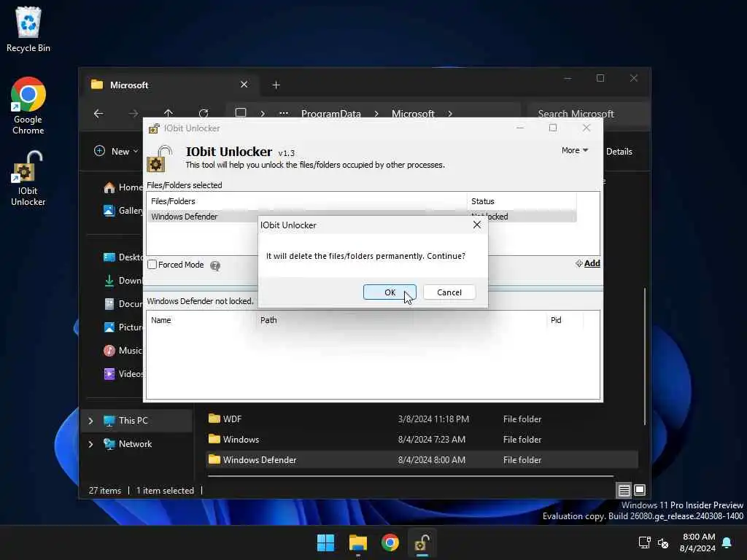Open Recycle Bin desktop icon
This screenshot has height=560, width=747.
[28, 29]
